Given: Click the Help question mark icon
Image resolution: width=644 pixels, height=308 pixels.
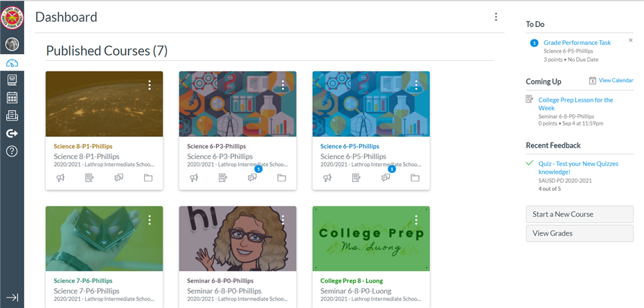Looking at the screenshot, I should tap(12, 152).
